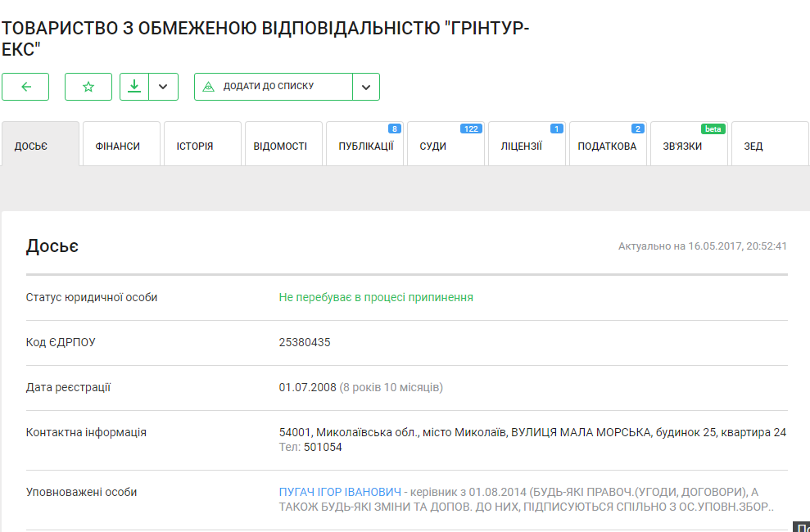Screen dimensions: 810x532
Task: Open the Пугач Ігор Іванович link
Action: click(x=340, y=492)
